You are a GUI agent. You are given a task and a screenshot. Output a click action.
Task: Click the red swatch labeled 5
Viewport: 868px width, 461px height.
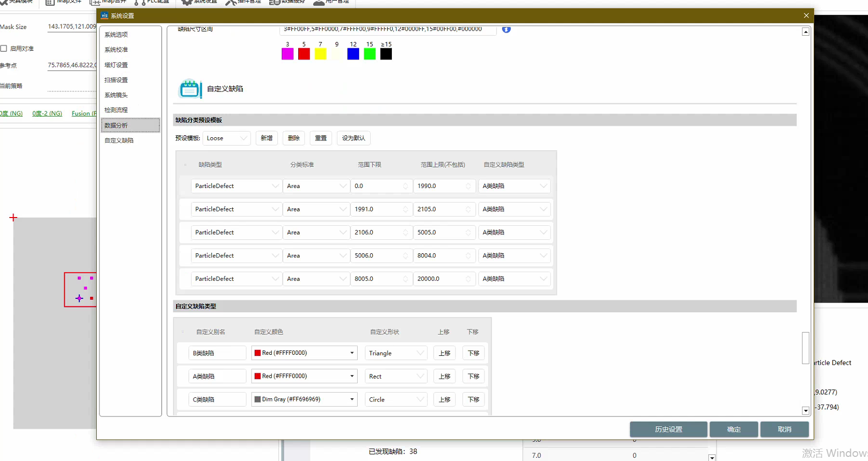tap(304, 54)
